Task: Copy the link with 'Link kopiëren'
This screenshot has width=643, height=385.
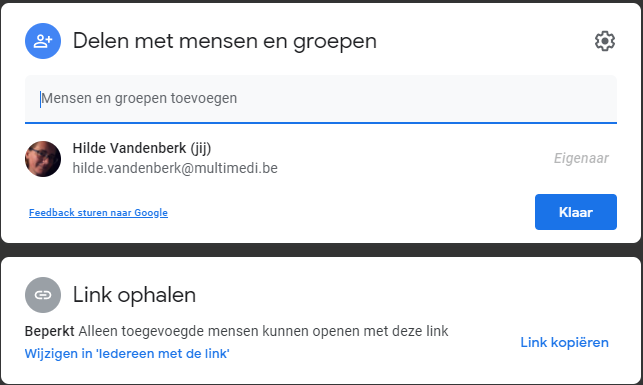Action: (565, 342)
